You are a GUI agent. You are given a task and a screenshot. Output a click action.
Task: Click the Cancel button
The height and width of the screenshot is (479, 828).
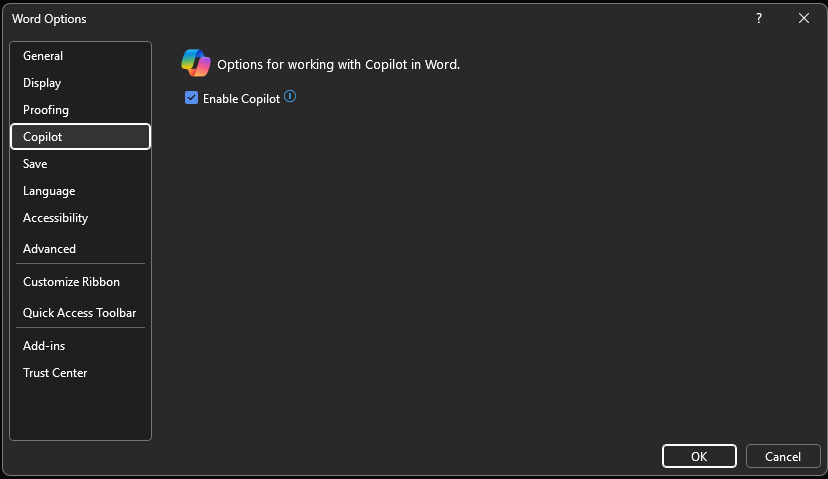point(783,456)
